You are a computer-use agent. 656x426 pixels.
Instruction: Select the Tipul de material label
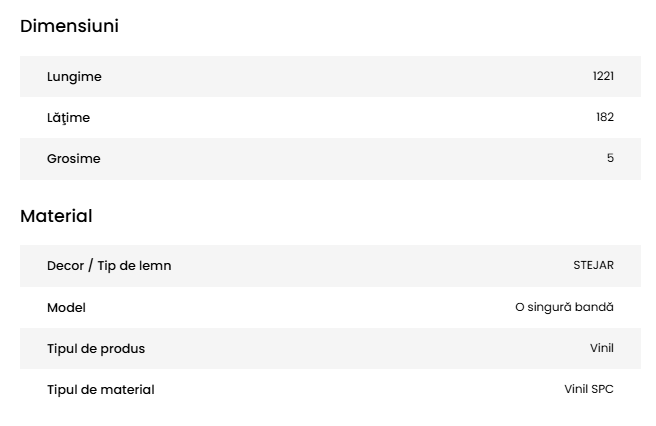[x=101, y=390]
